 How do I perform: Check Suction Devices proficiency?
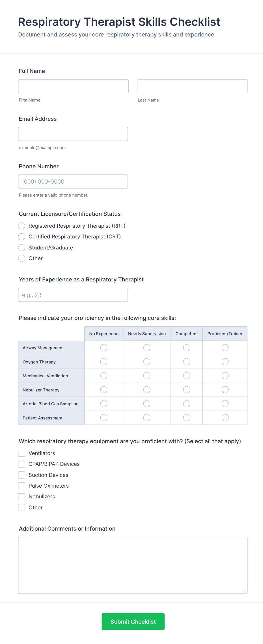21,475
